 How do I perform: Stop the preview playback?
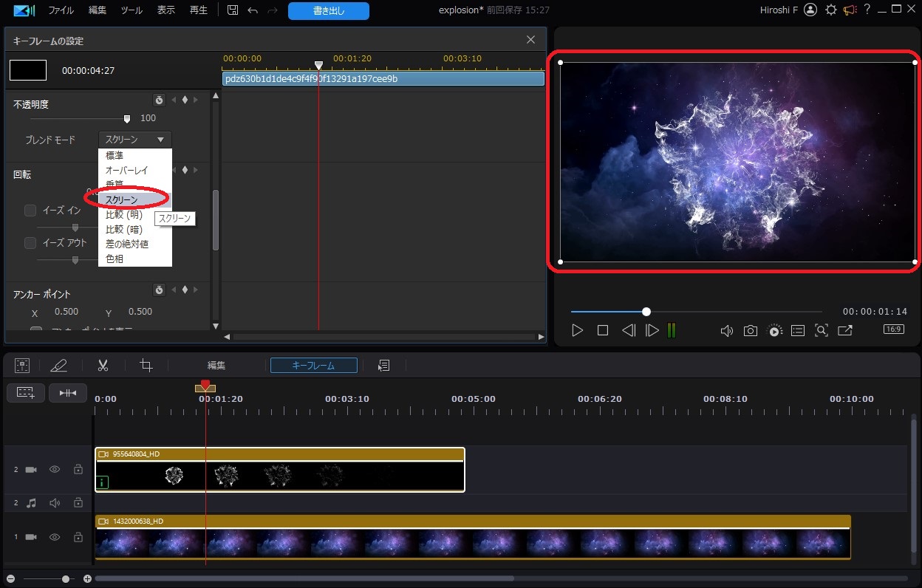point(603,330)
